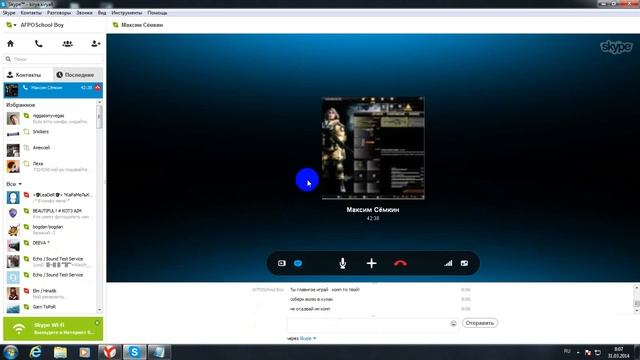Screen dimensions: 640x360
Task: Open the Skype menu
Action: pos(9,13)
